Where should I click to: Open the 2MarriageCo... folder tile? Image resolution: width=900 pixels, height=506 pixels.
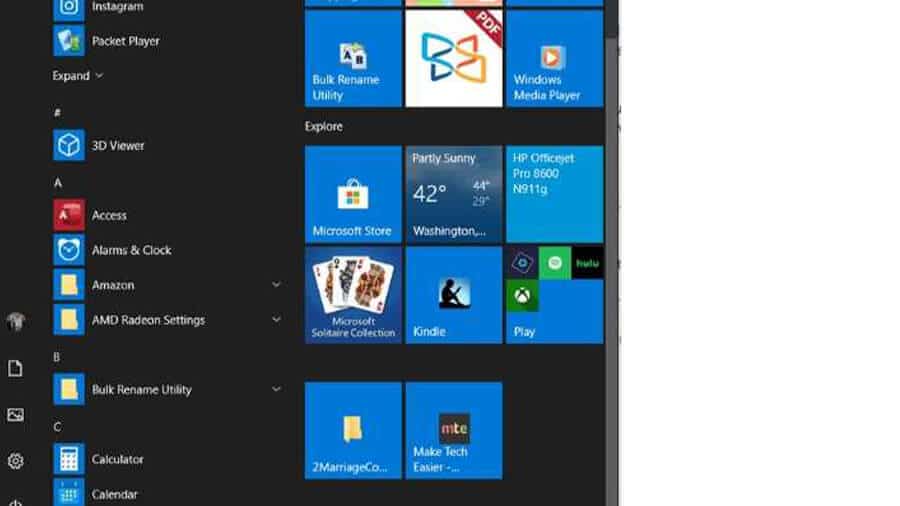(353, 430)
